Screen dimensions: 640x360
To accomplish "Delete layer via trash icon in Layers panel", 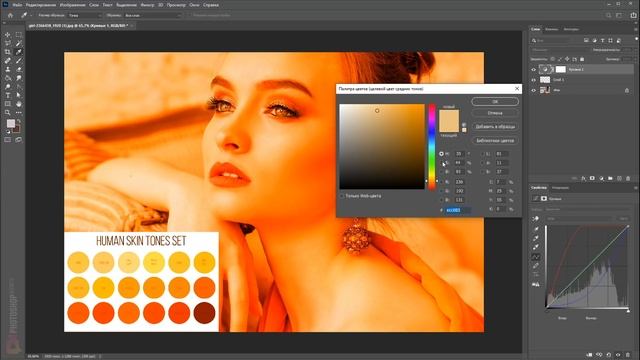I will coord(628,178).
